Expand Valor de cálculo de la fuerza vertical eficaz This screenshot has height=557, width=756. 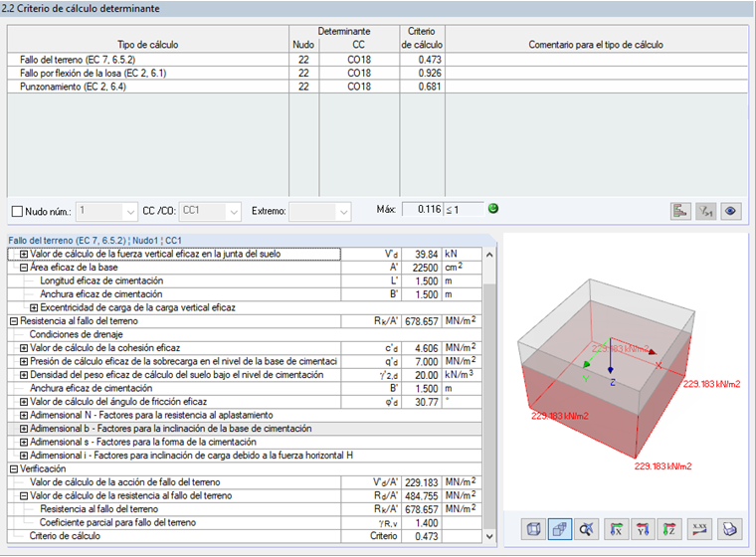24,254
